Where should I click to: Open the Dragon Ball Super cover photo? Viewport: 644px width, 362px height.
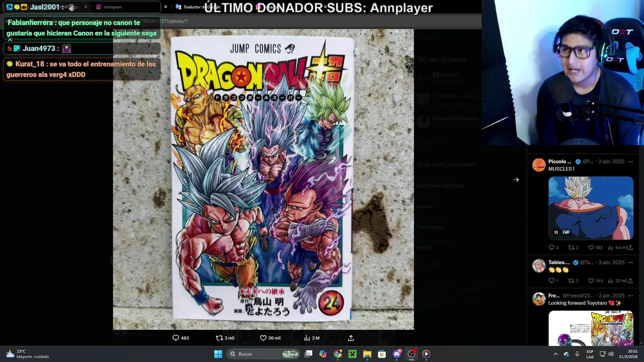pyautogui.click(x=263, y=179)
